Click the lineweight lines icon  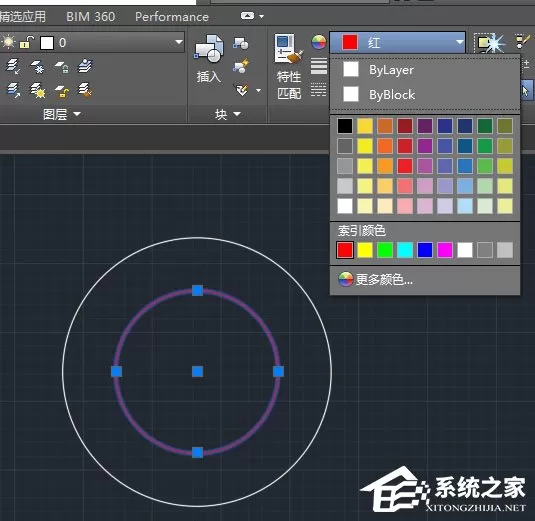tap(318, 66)
